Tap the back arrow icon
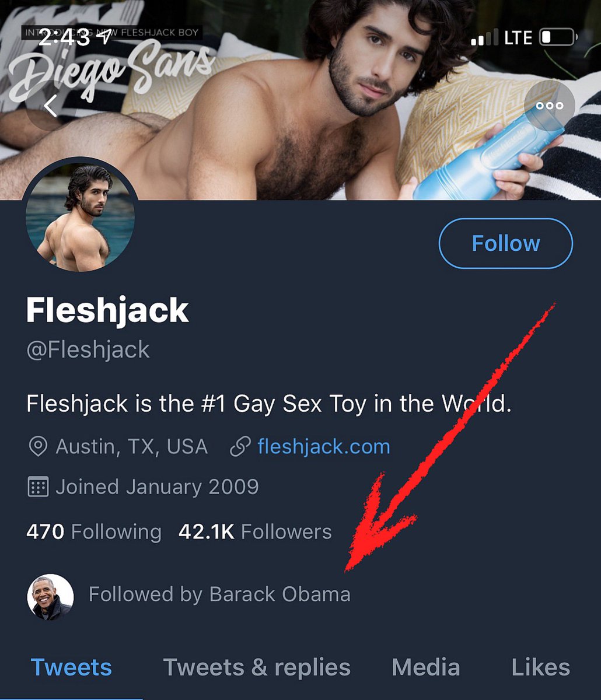This screenshot has height=700, width=601. [x=51, y=106]
